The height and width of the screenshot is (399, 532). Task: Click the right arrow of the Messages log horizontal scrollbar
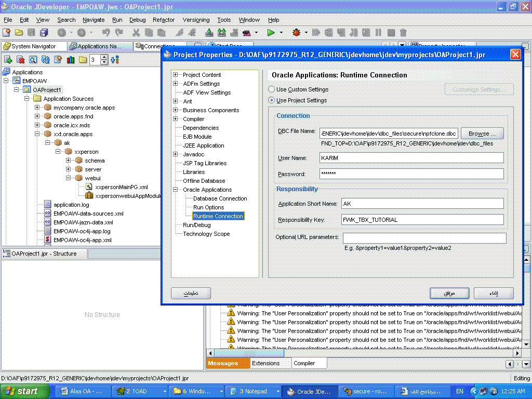pyautogui.click(x=517, y=353)
